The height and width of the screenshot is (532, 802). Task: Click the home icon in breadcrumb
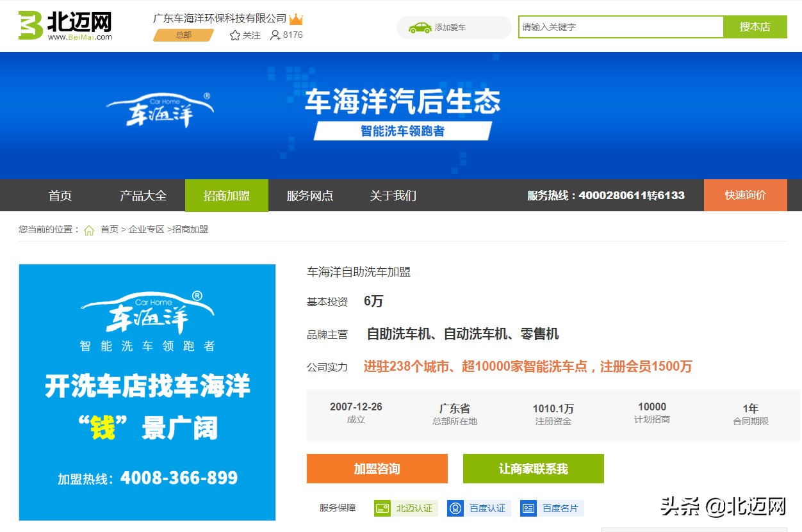pyautogui.click(x=89, y=229)
